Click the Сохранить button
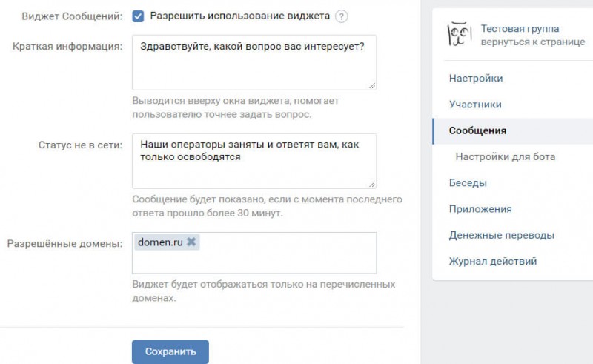The image size is (593, 364). tap(170, 351)
